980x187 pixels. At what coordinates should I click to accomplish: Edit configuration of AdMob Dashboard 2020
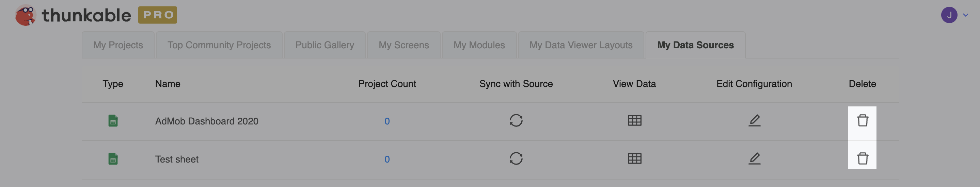[x=754, y=121]
